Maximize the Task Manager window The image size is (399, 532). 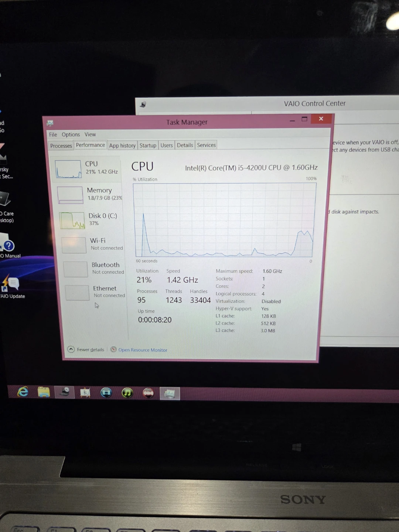coord(304,119)
